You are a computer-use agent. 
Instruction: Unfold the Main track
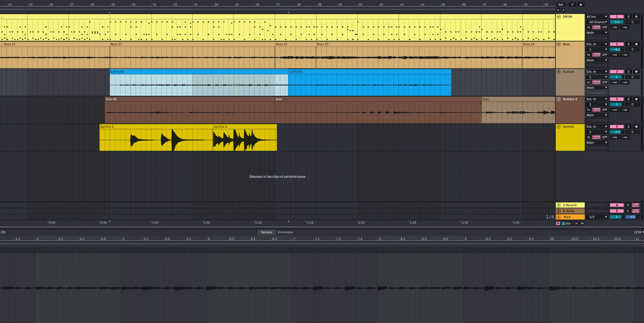(x=559, y=217)
